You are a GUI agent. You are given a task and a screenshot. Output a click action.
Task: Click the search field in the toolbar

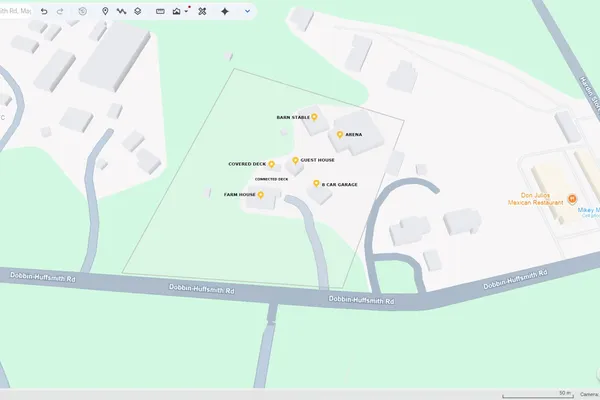coord(16,11)
